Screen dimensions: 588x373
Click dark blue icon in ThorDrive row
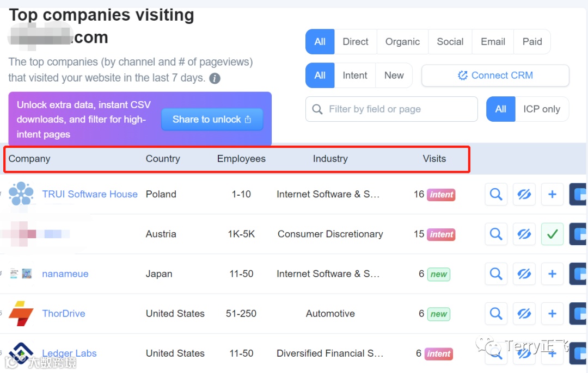[x=578, y=313]
